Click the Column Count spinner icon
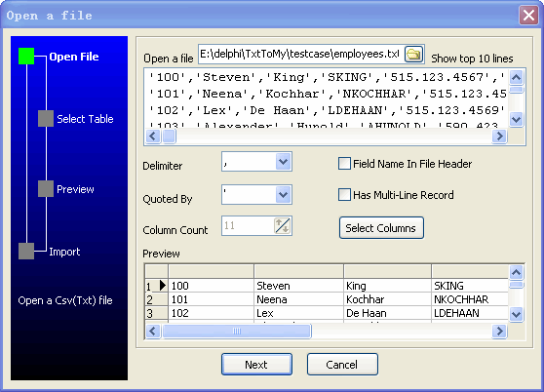This screenshot has width=544, height=392. [283, 226]
